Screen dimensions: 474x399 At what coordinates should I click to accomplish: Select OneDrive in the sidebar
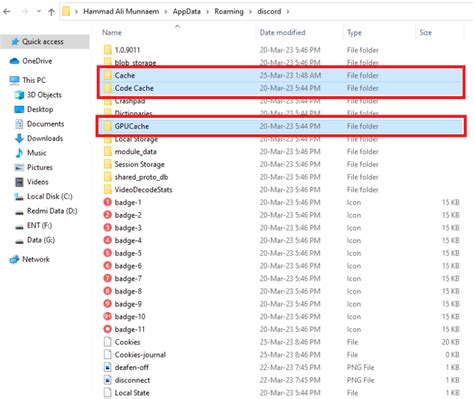pyautogui.click(x=37, y=61)
